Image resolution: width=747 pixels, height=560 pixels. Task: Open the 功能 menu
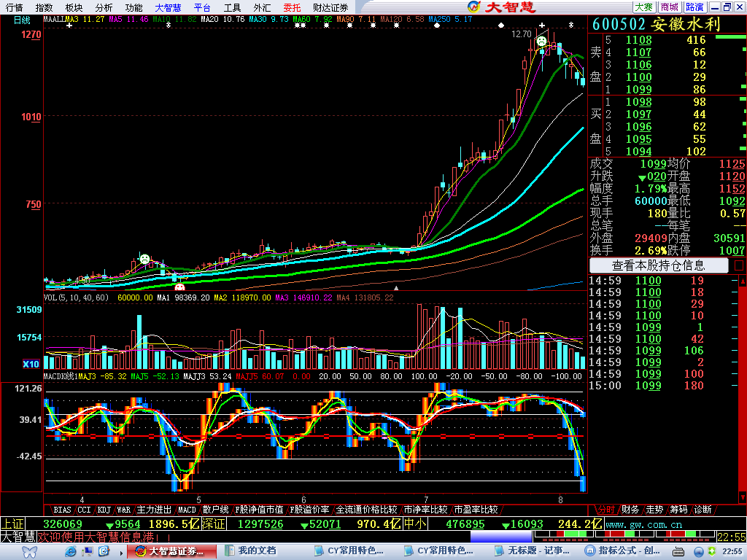133,7
